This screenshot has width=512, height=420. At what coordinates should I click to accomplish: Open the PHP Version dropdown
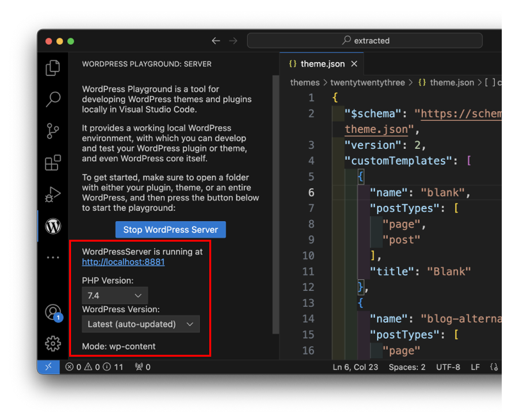114,295
